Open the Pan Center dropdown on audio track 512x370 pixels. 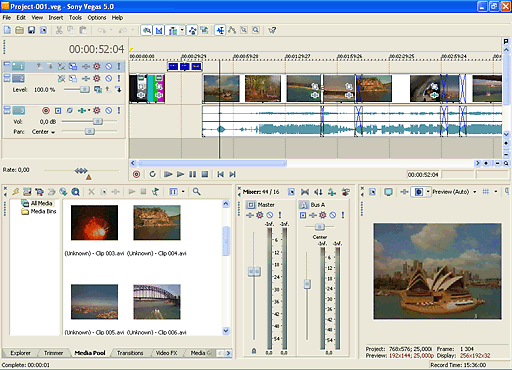43,132
